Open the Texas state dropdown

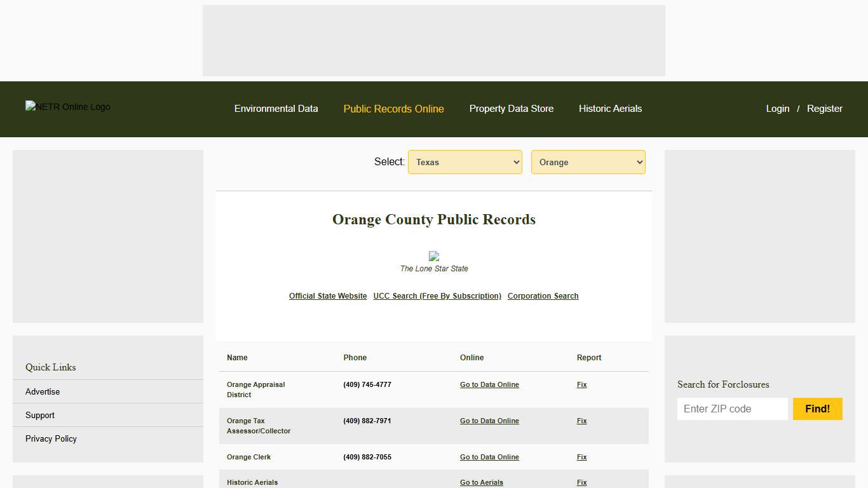coord(465,162)
